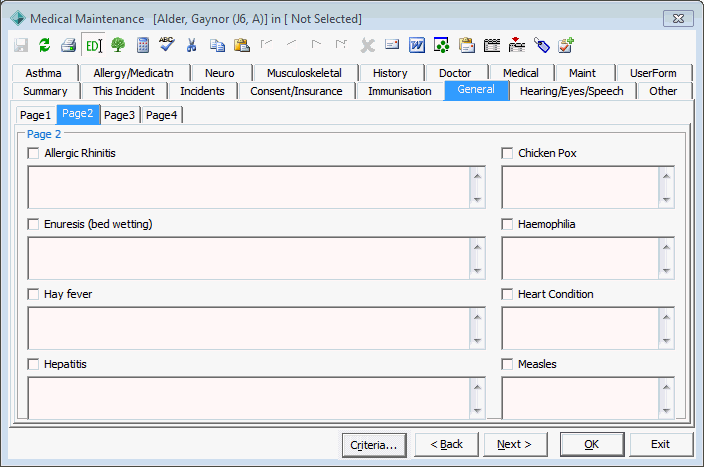This screenshot has height=467, width=704.
Task: Click the Medical Maintenance title diamond icon
Action: (18, 18)
